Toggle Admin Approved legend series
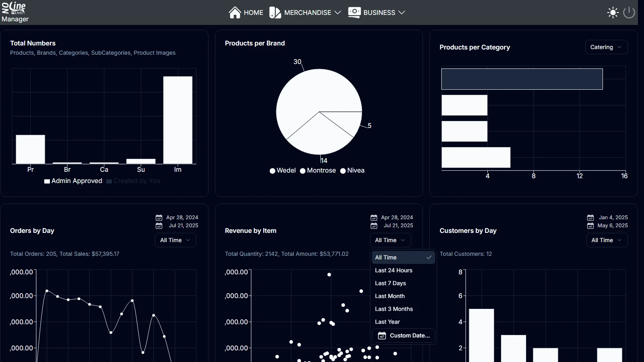Viewport: 644px width, 362px height. (73, 181)
